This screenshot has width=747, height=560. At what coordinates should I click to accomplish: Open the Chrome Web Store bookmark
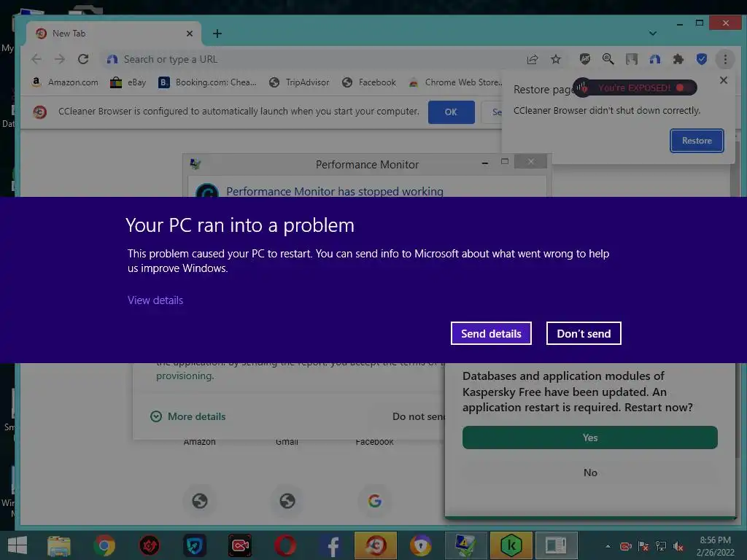click(x=455, y=82)
